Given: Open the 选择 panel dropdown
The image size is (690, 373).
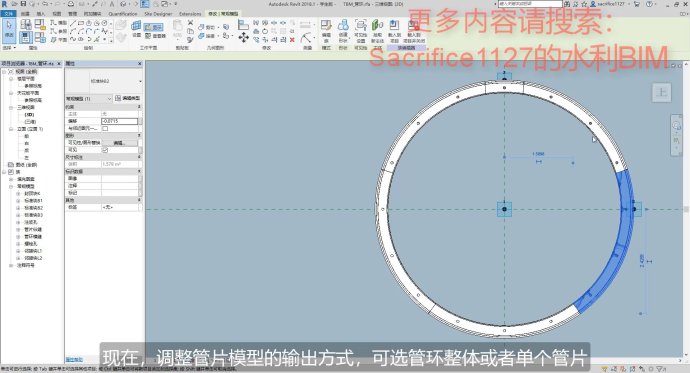Looking at the screenshot, I should 10,47.
